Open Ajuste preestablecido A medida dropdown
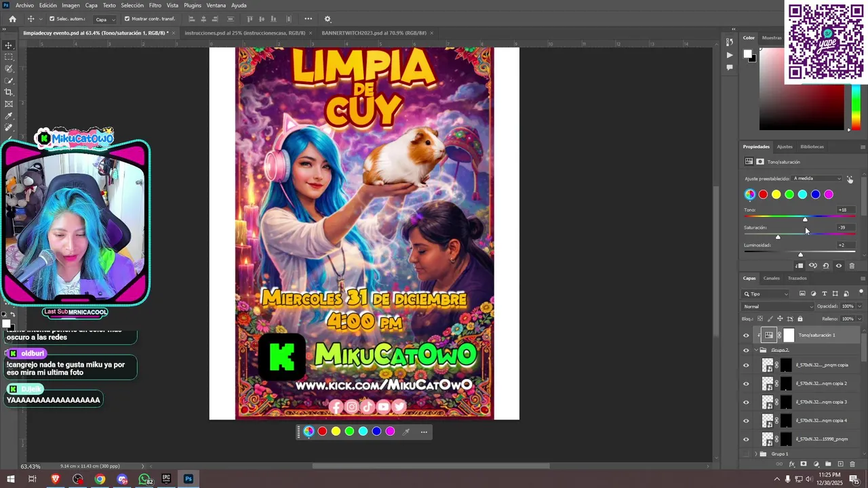Viewport: 868px width, 488px height. click(x=817, y=178)
